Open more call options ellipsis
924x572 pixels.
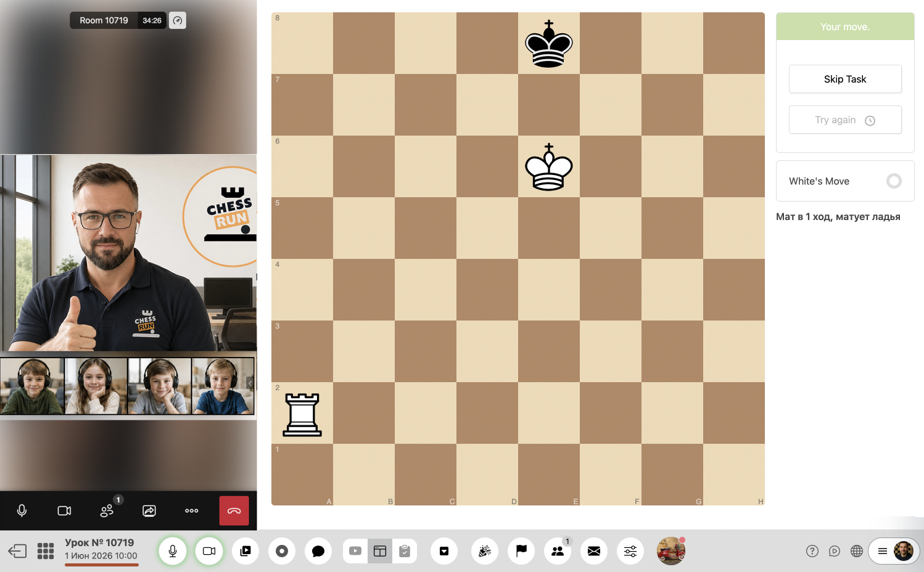[192, 510]
